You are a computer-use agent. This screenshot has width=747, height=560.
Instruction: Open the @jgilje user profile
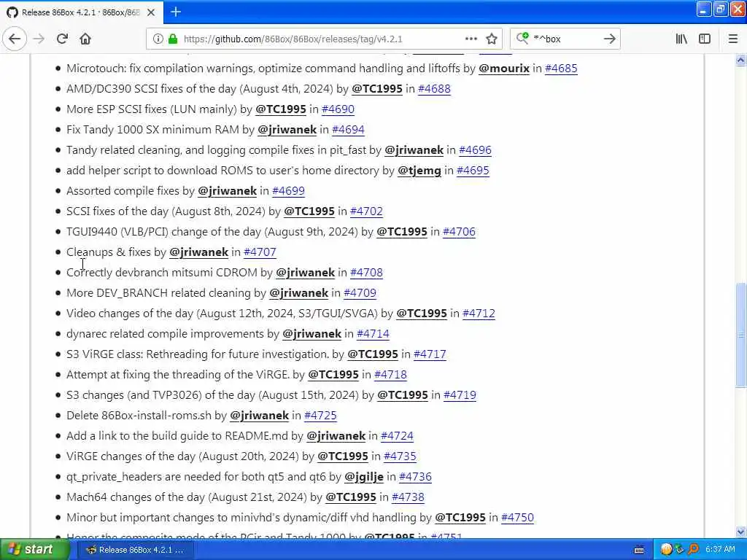(x=364, y=477)
